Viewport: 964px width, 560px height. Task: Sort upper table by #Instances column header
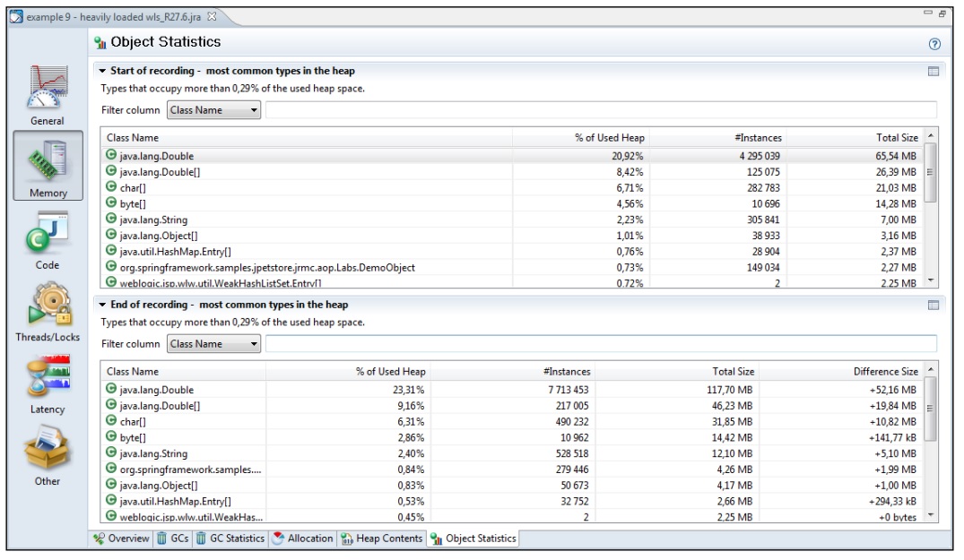(757, 137)
